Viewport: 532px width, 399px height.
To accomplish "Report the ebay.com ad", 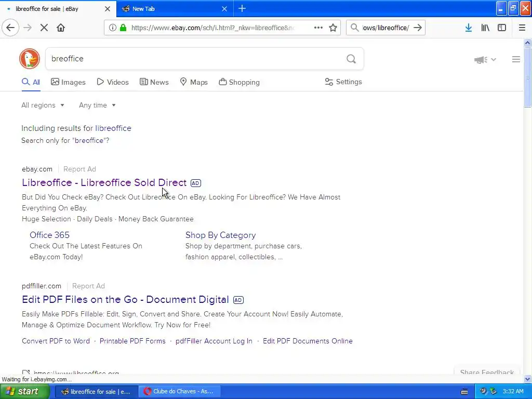I will click(x=79, y=169).
